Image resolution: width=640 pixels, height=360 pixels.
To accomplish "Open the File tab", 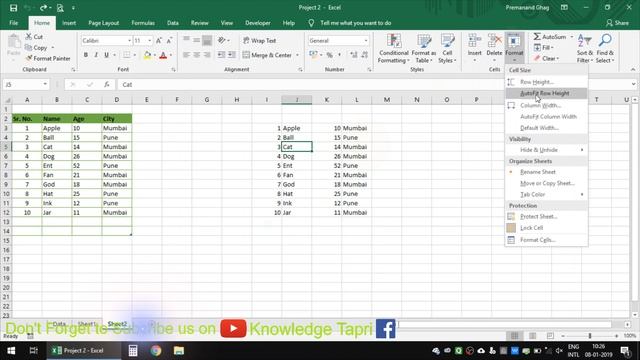I will point(13,23).
